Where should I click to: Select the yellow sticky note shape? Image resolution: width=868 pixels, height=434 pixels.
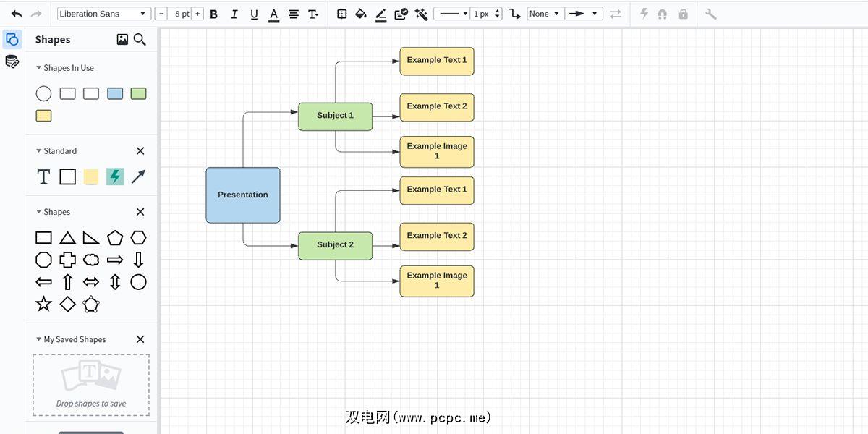[x=91, y=176]
